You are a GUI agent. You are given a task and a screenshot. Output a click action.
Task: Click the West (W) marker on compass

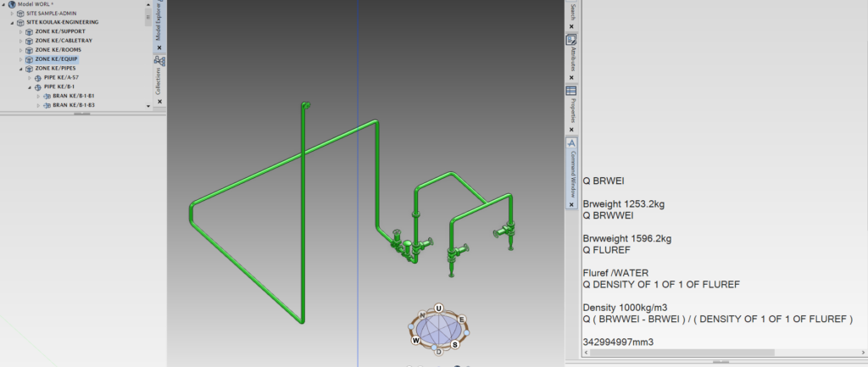416,341
